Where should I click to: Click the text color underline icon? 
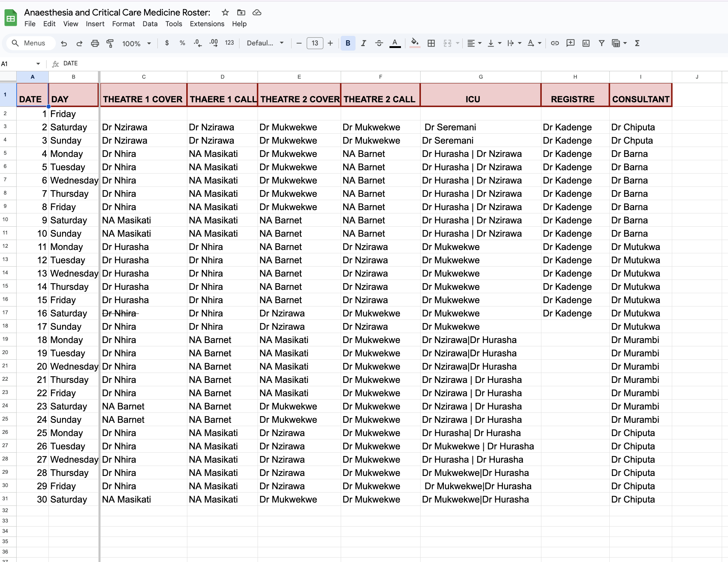point(395,43)
